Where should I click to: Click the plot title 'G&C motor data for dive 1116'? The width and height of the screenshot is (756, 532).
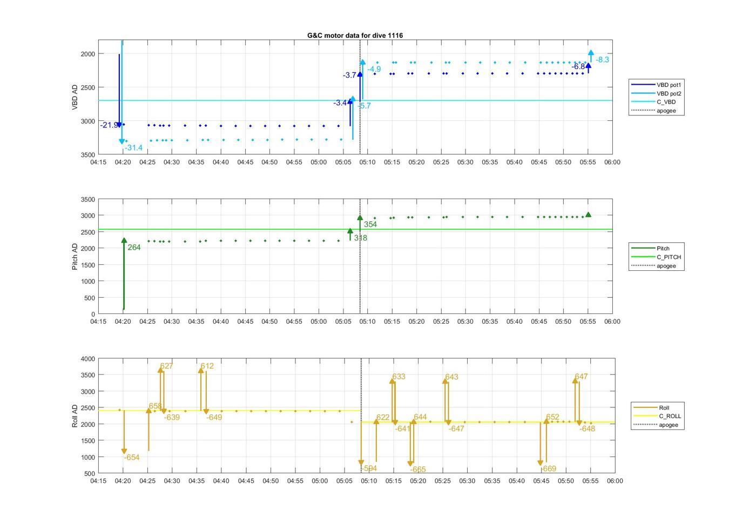tap(355, 35)
